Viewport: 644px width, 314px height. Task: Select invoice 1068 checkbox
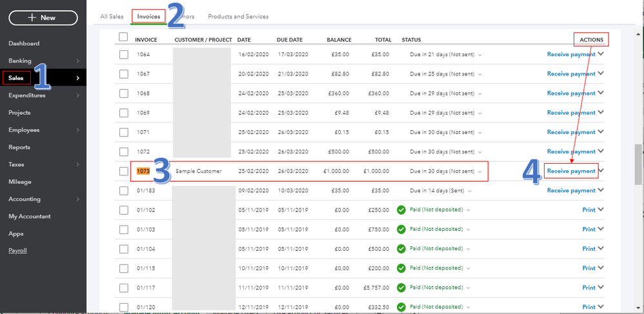[124, 93]
